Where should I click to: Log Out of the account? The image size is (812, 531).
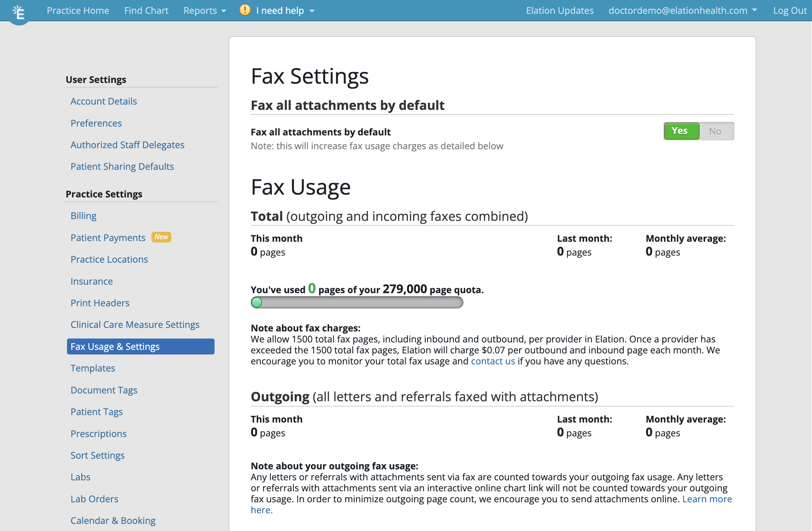[x=790, y=10]
